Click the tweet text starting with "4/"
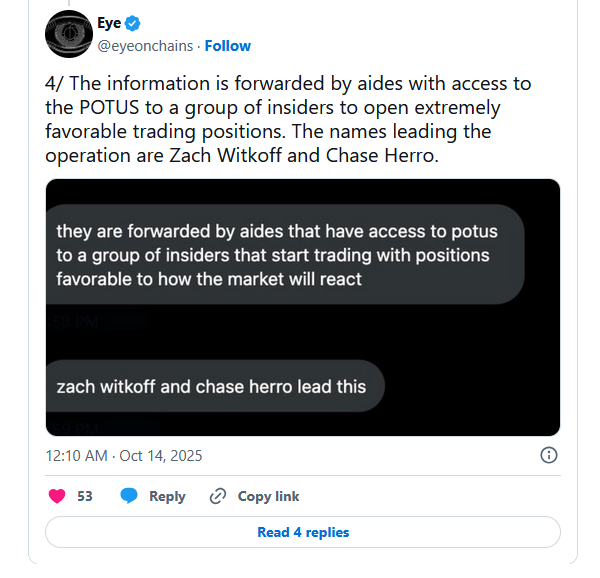 288,120
